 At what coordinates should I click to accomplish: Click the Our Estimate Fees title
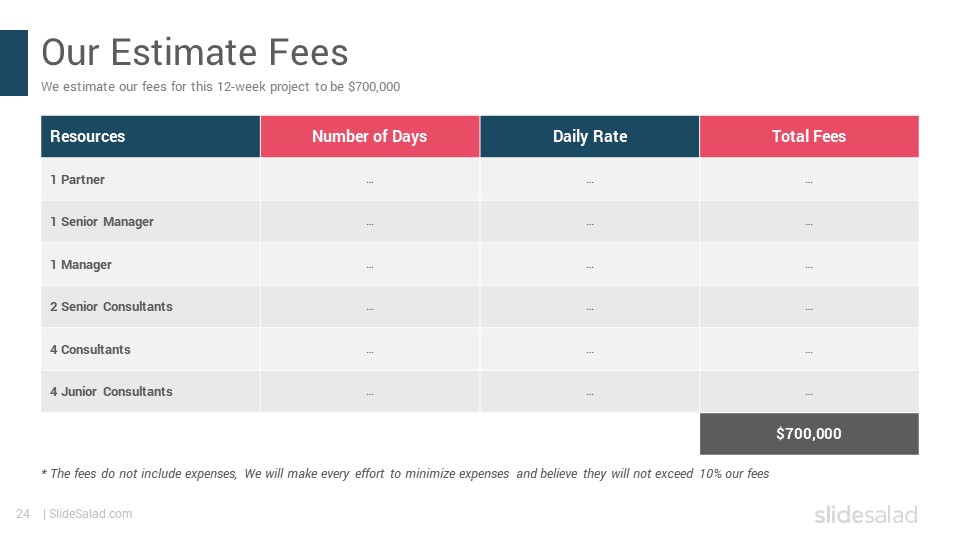click(x=195, y=52)
